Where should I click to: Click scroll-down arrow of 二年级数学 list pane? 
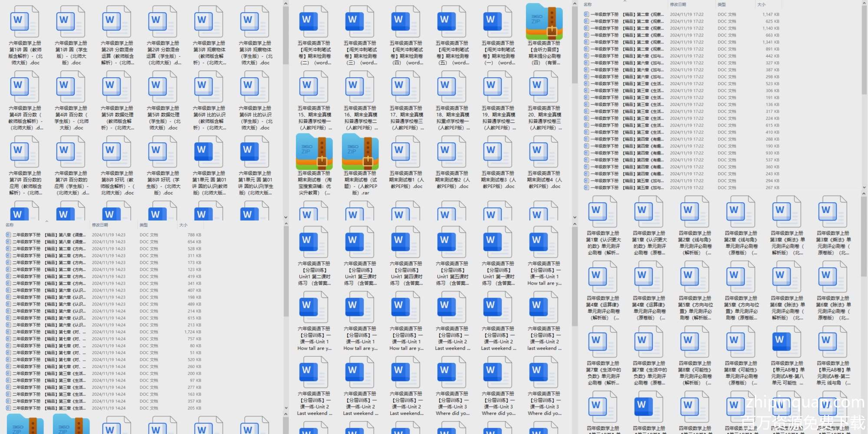(x=286, y=408)
